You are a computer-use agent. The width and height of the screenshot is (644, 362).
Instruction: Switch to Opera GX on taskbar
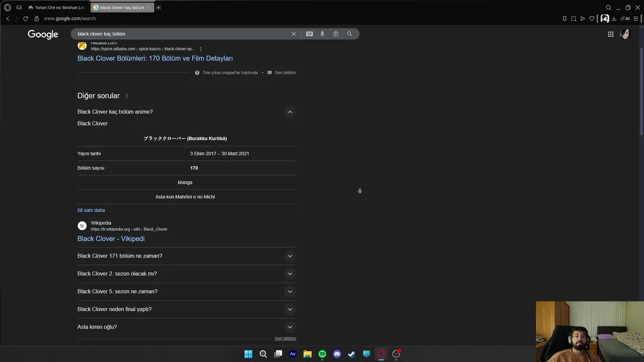tap(381, 354)
